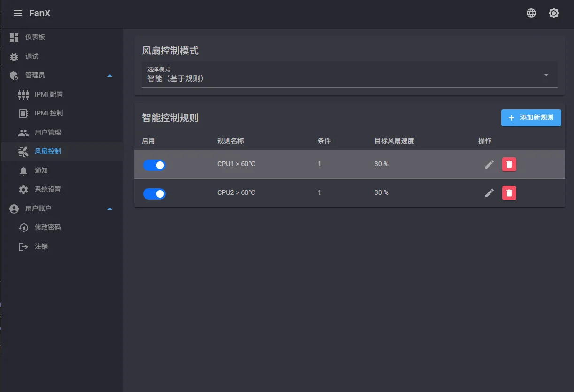Click the IPMI 配置 sliders icon

tap(23, 95)
